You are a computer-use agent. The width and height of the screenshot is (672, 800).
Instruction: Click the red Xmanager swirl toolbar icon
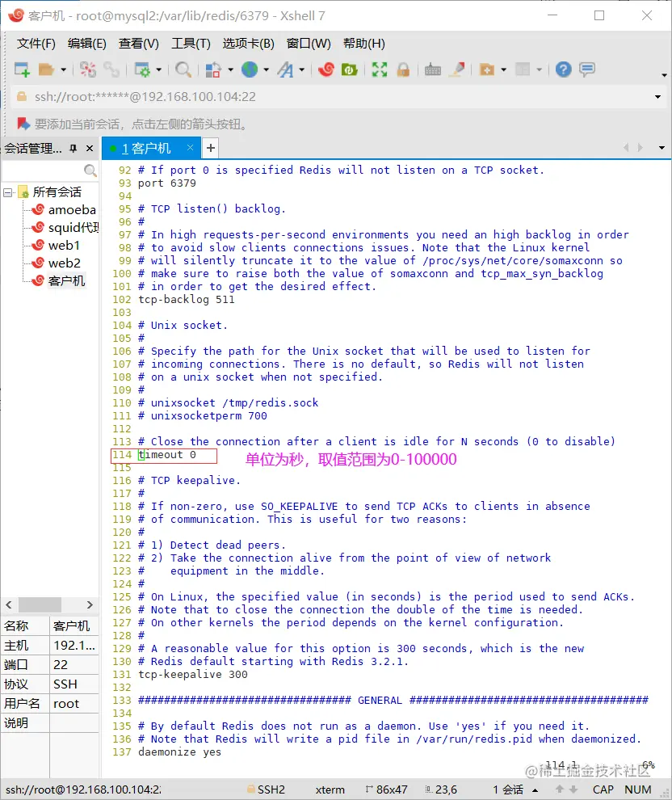[x=325, y=69]
